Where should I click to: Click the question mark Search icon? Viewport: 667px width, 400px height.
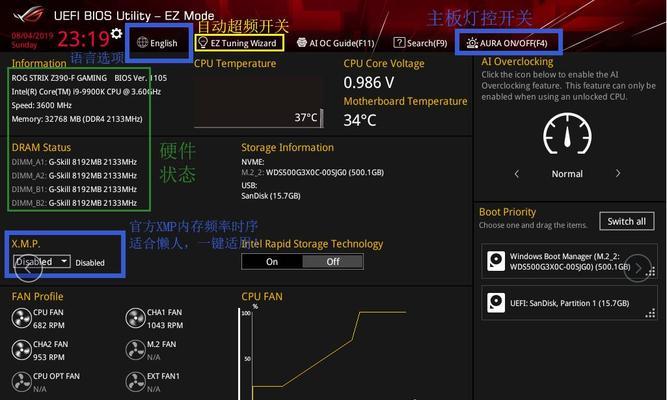click(x=399, y=43)
